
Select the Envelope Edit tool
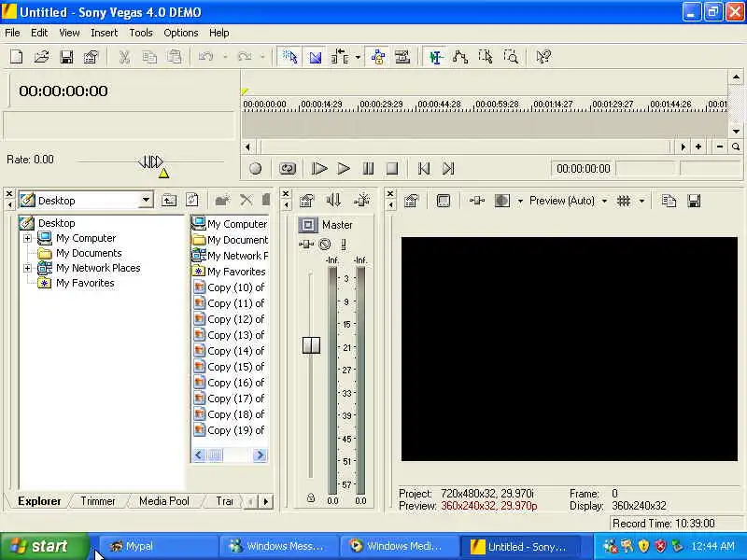[460, 57]
